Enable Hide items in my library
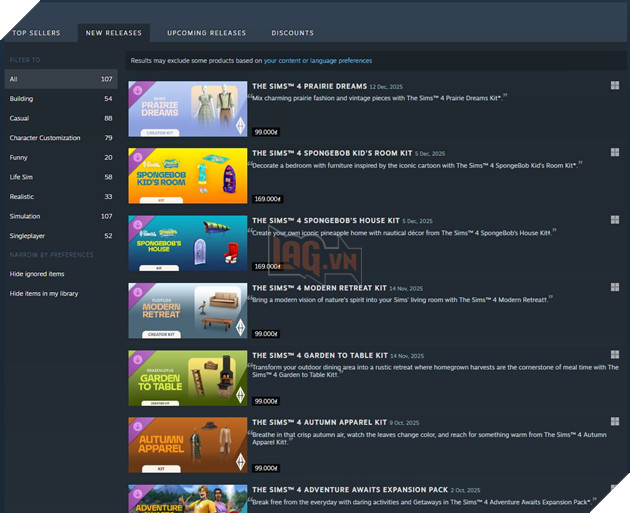 point(43,293)
